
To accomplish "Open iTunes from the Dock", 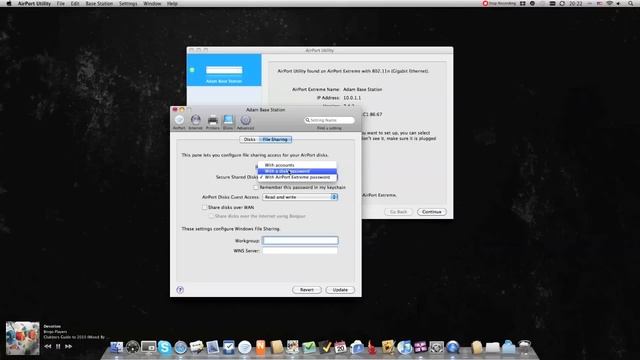I will [404, 347].
